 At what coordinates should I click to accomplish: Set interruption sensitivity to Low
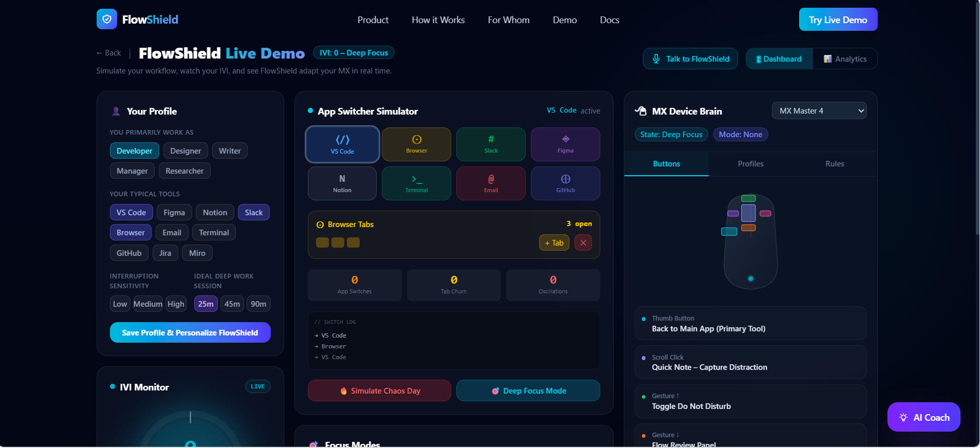[x=120, y=304]
